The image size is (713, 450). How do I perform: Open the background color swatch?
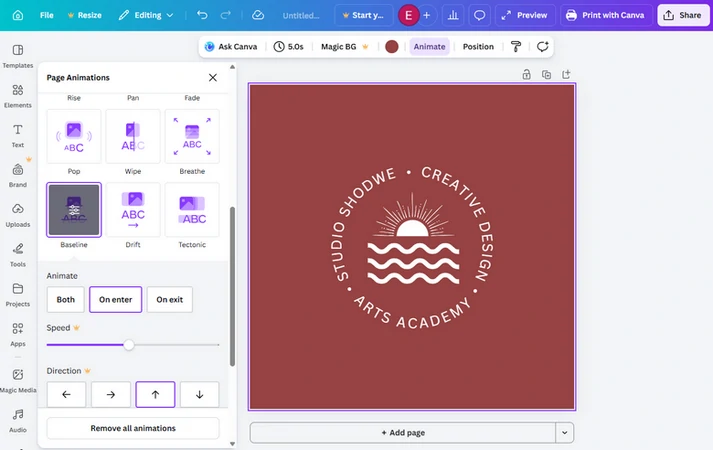[x=392, y=46]
